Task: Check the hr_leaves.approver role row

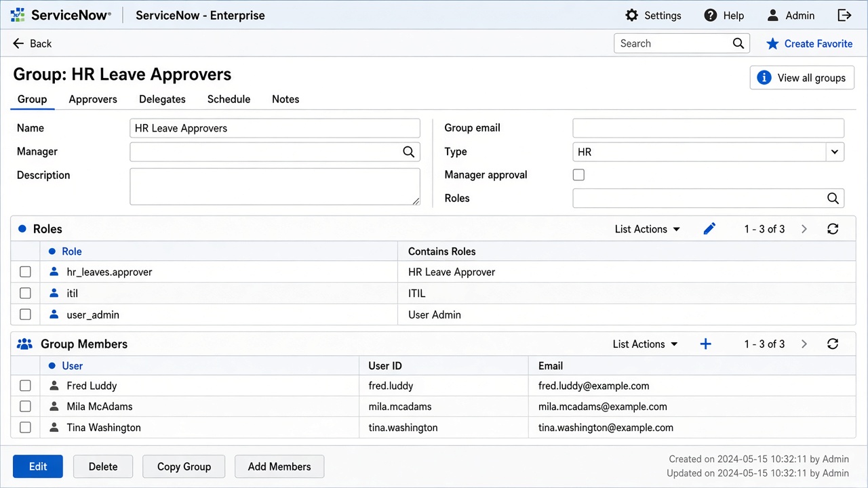Action: click(x=25, y=272)
